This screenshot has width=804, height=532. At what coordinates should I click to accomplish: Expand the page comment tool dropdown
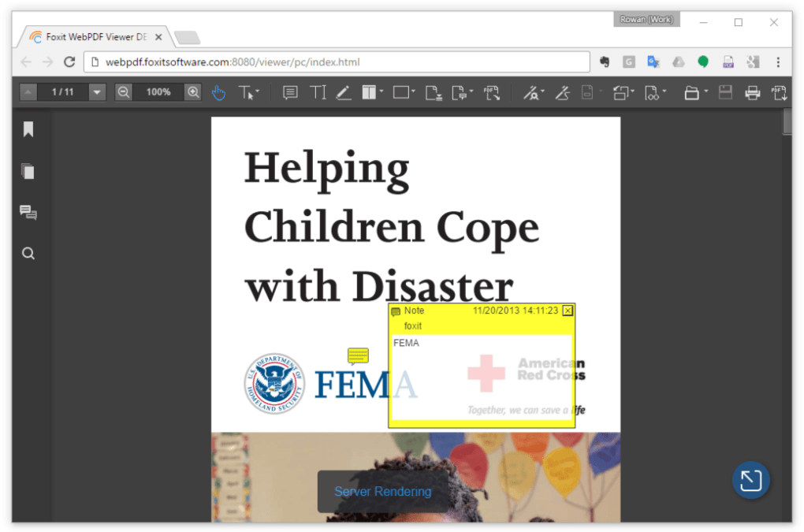(x=471, y=91)
